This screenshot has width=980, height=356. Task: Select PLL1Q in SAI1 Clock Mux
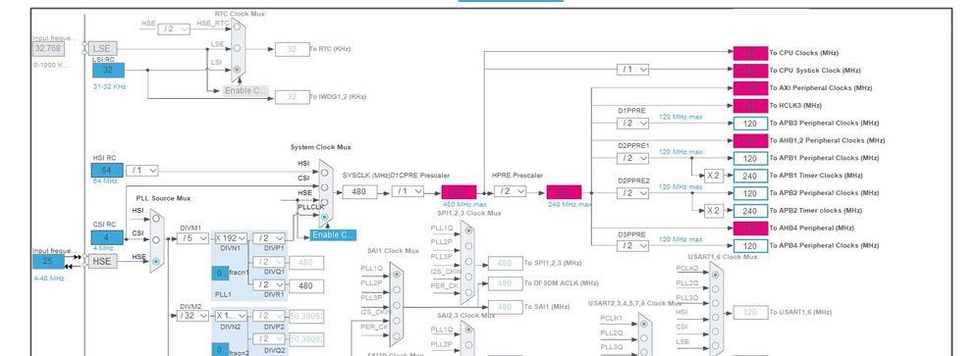(x=397, y=274)
